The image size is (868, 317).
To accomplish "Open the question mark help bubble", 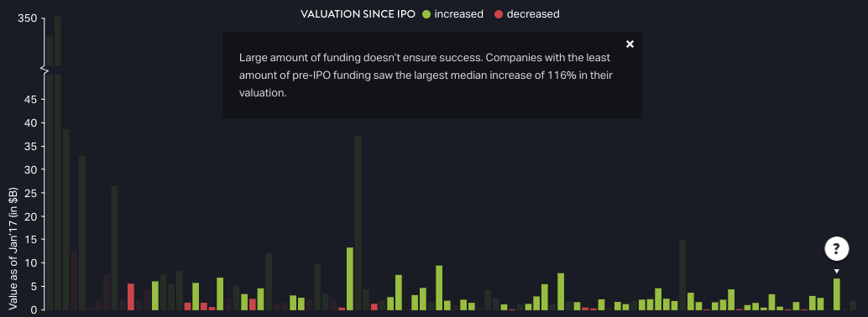I will click(836, 249).
